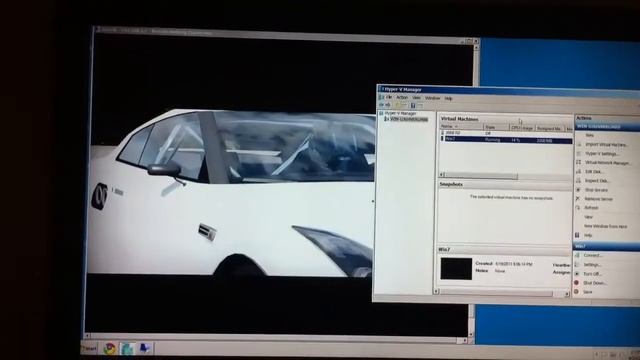Viewport: 640px width, 360px height.
Task: Click the Assigned Memory column header
Action: tap(549, 129)
